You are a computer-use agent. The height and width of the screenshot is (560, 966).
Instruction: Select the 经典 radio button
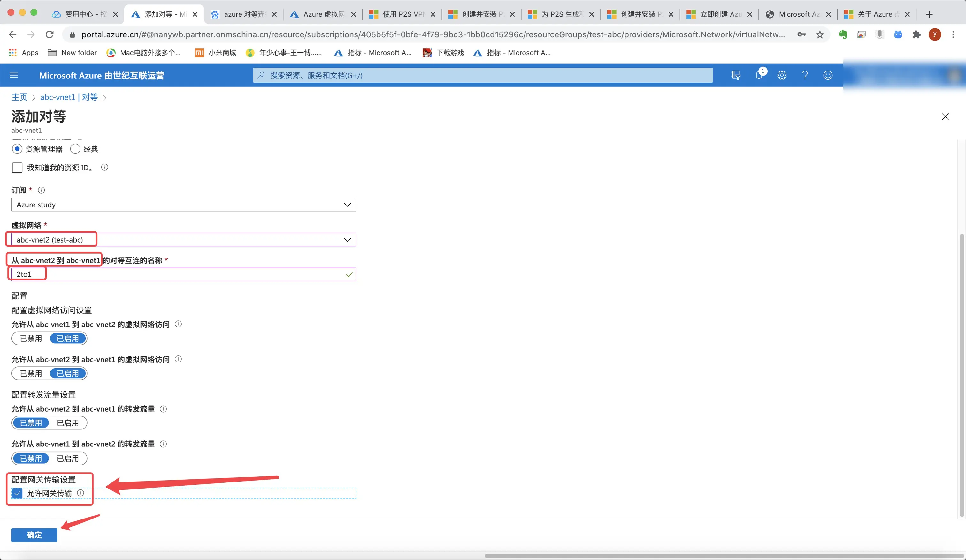75,149
